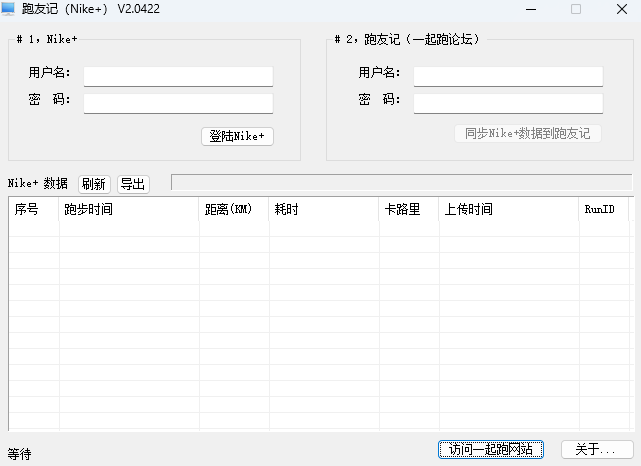Click the 等待 status text
641x466 pixels.
point(19,454)
